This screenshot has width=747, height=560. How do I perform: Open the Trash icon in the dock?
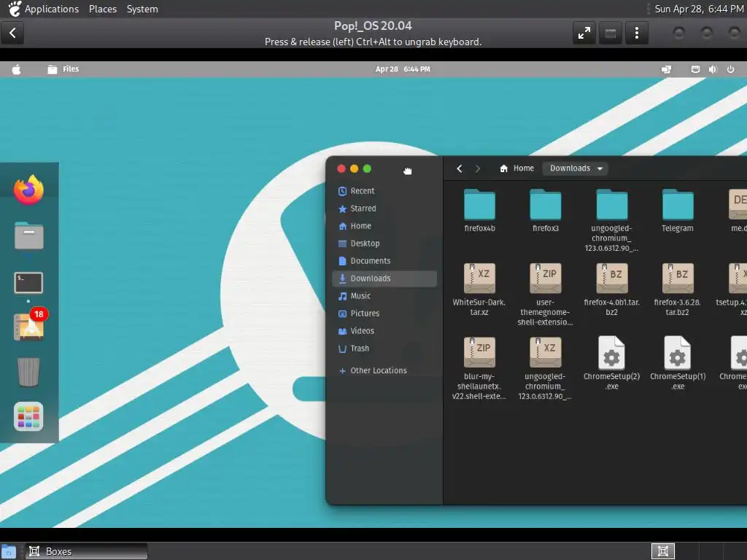[28, 371]
